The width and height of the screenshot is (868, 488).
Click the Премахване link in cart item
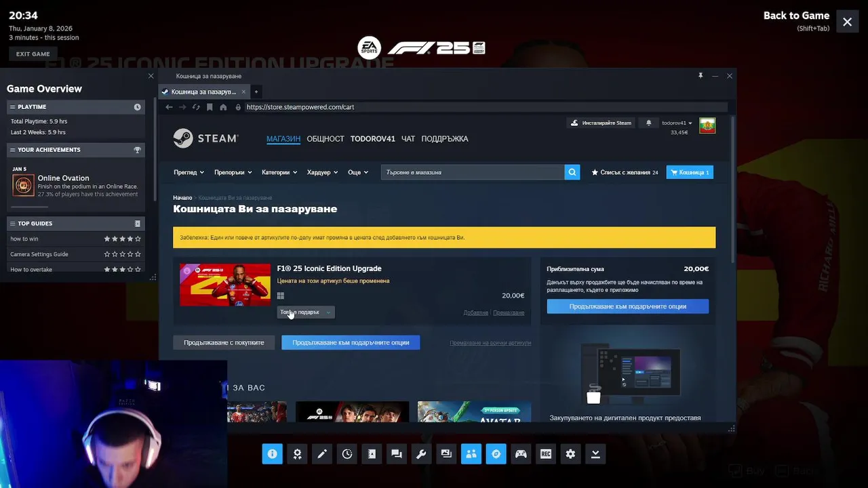[x=509, y=312]
